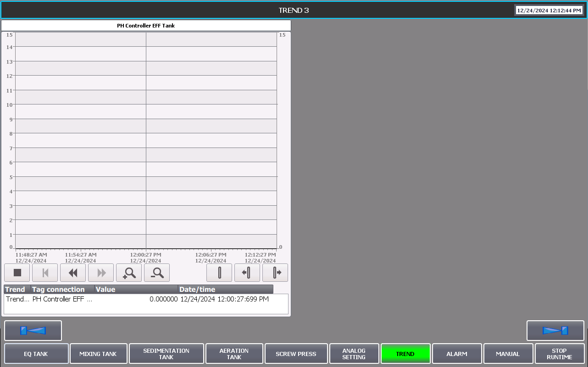
Task: Toggle the ruler display in the trend view
Action: (219, 273)
